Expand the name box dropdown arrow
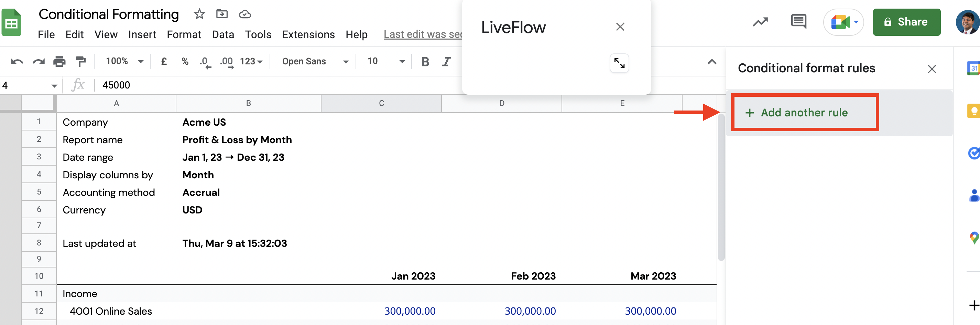This screenshot has height=325, width=980. tap(54, 86)
